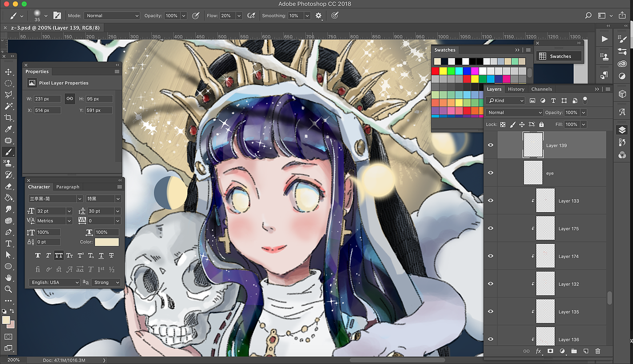Open the blend Mode dropdown in options bar
633x364 pixels.
112,16
